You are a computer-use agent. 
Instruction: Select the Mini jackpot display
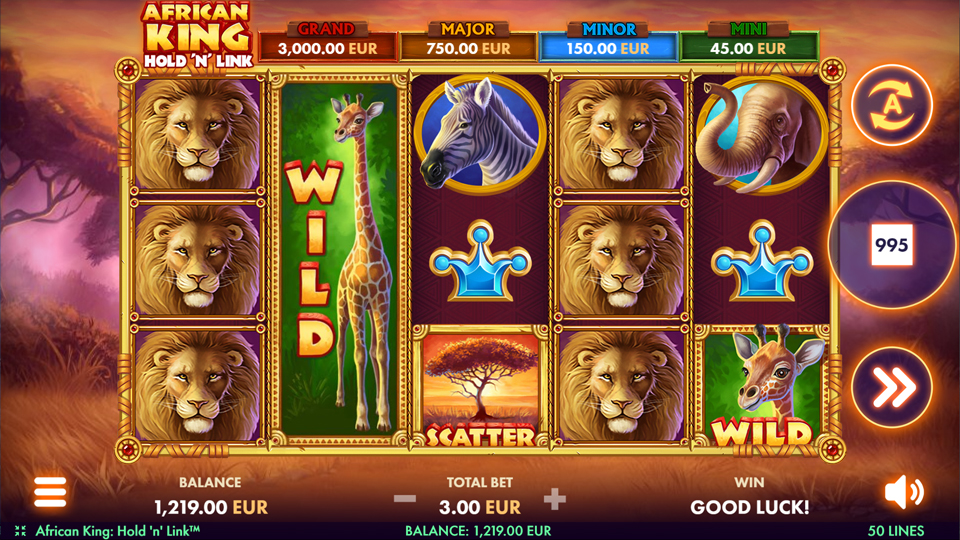click(749, 42)
